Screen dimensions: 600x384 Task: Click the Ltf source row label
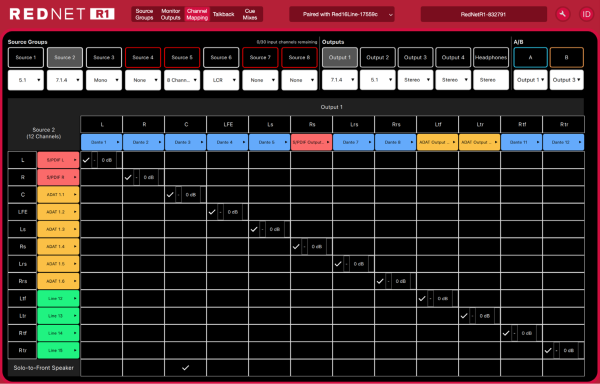point(23,298)
